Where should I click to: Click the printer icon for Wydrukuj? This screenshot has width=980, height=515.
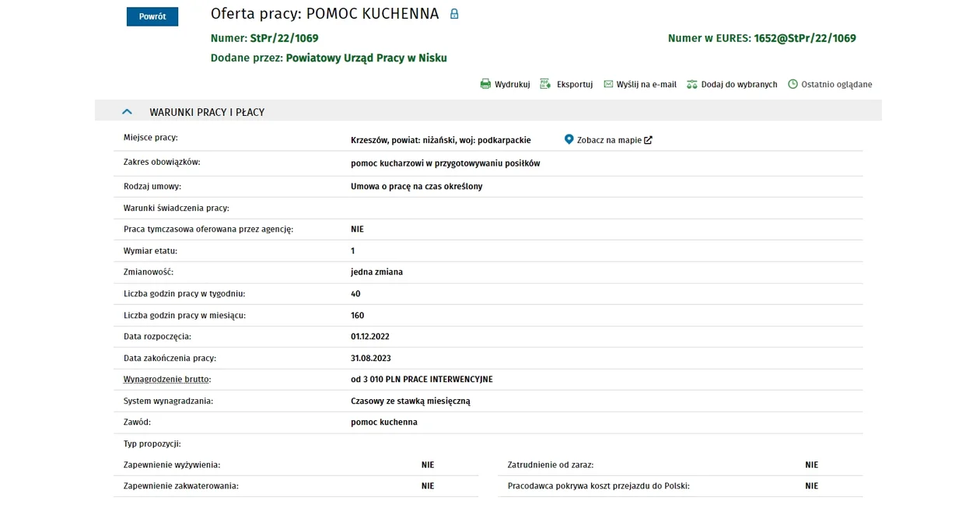coord(485,84)
